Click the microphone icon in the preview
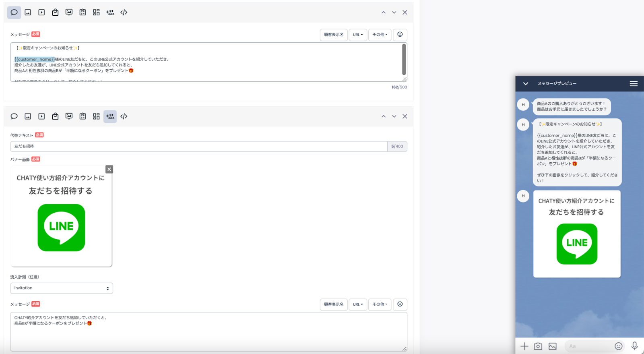The width and height of the screenshot is (644, 354). 634,346
